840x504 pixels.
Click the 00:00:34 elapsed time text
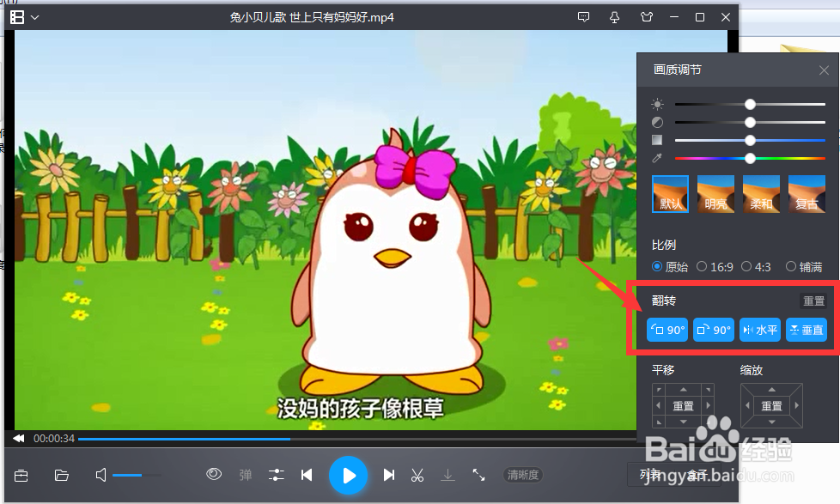(x=54, y=438)
